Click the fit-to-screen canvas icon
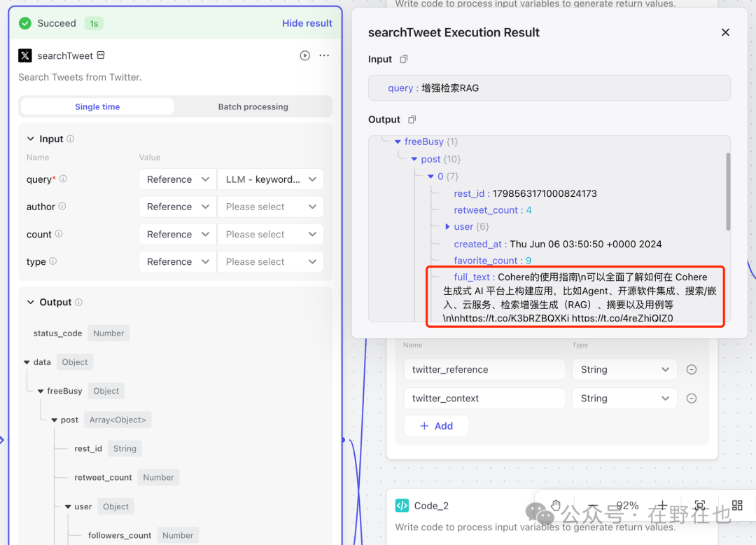 [699, 506]
